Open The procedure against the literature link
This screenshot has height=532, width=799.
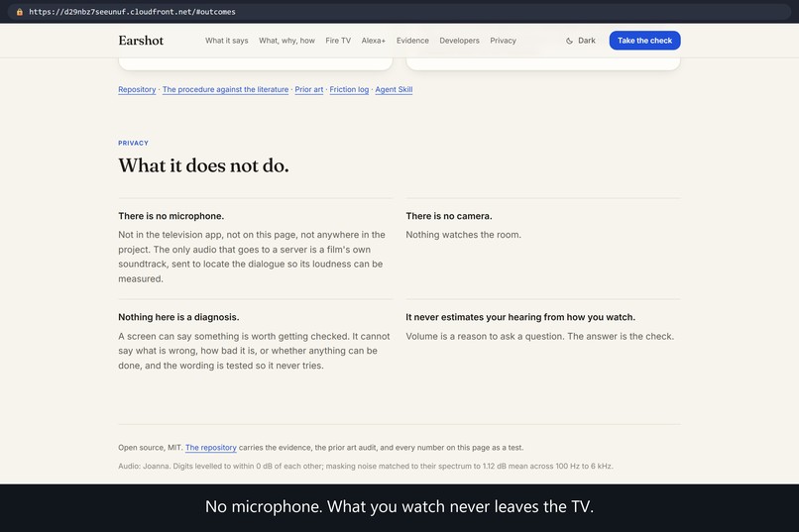coord(225,89)
